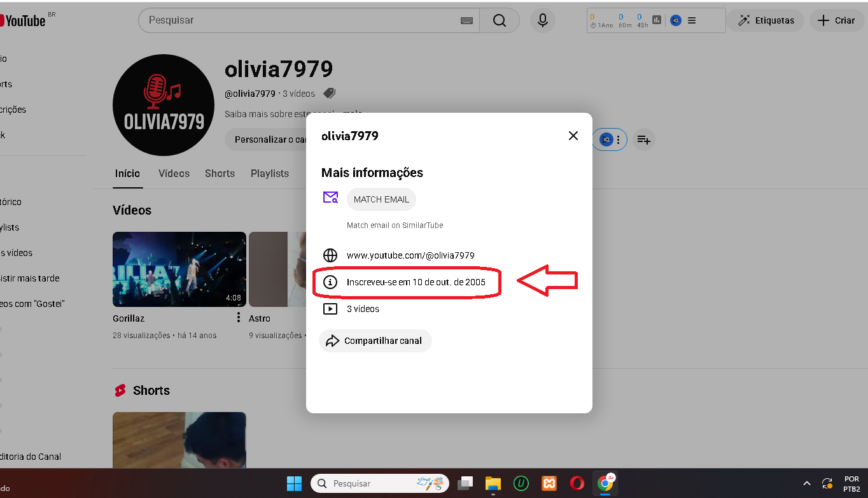Viewport: 868px width, 498px height.
Task: Show hidden system tray icons
Action: pyautogui.click(x=807, y=483)
